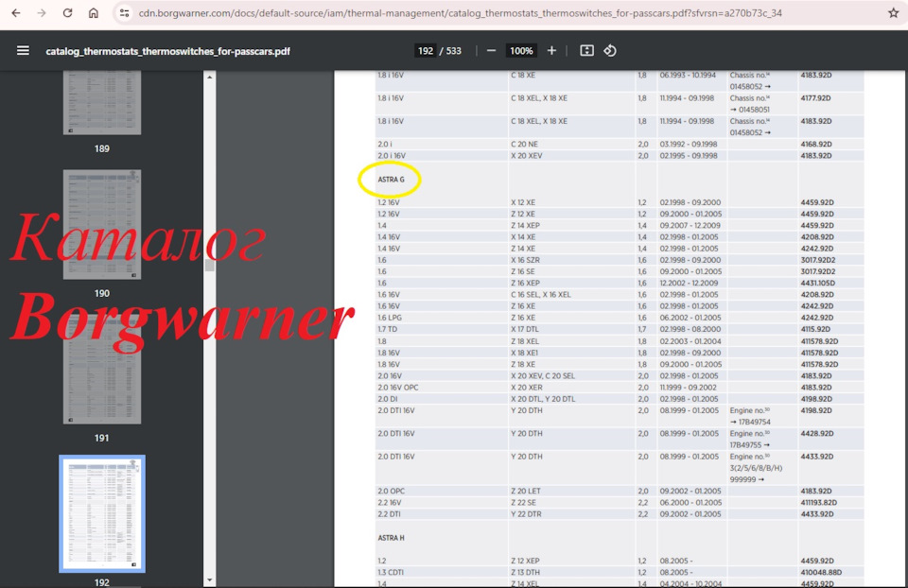Viewport: 908px width, 588px height.
Task: Open page 191 thumbnail
Action: click(102, 370)
